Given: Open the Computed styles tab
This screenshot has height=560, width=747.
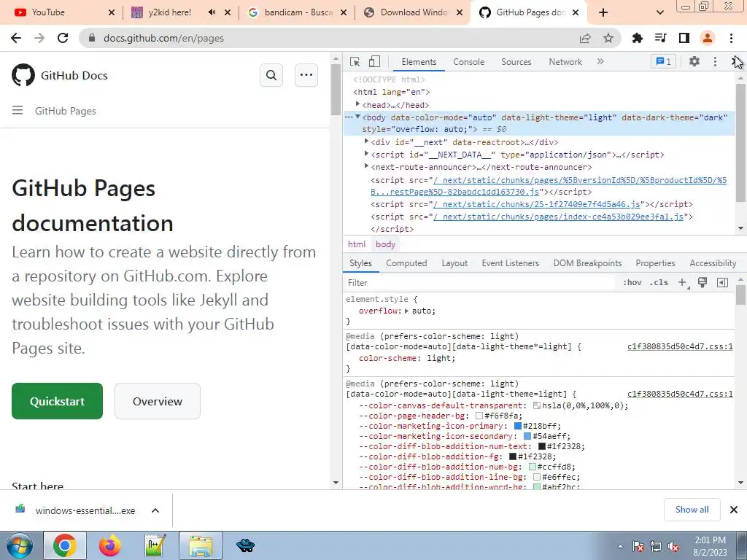Looking at the screenshot, I should tap(406, 262).
